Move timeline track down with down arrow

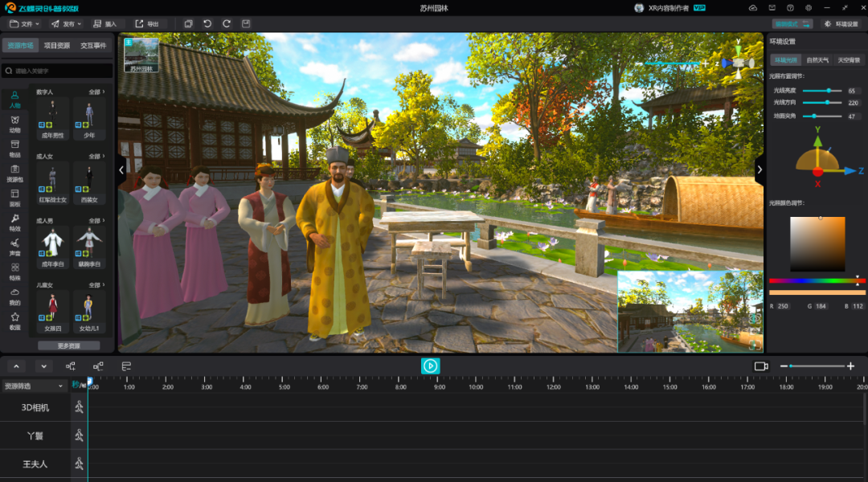tap(43, 366)
